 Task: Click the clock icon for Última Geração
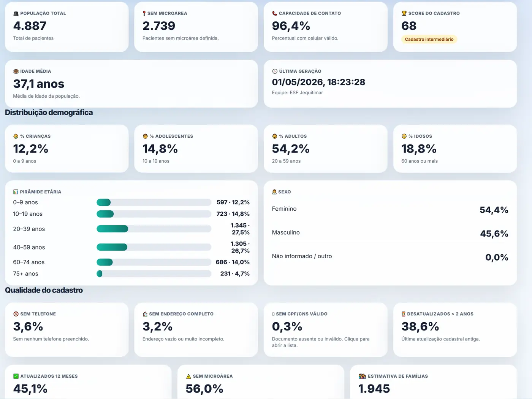(x=275, y=71)
